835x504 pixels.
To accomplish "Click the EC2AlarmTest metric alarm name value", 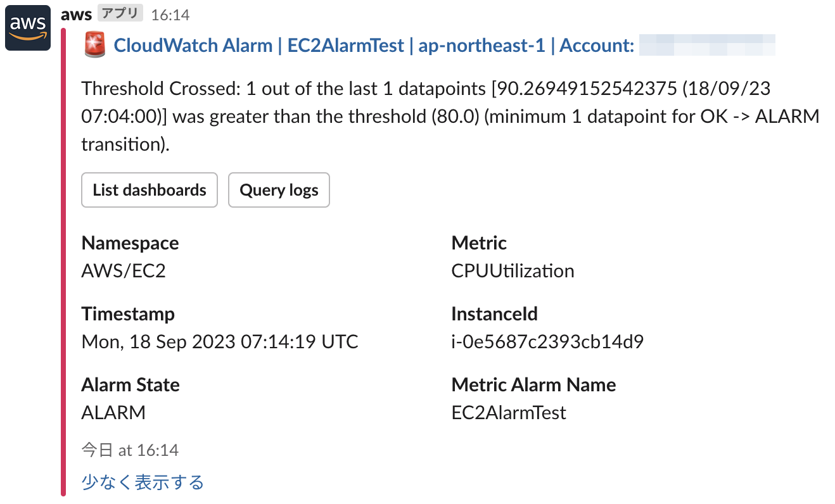I will (x=509, y=413).
